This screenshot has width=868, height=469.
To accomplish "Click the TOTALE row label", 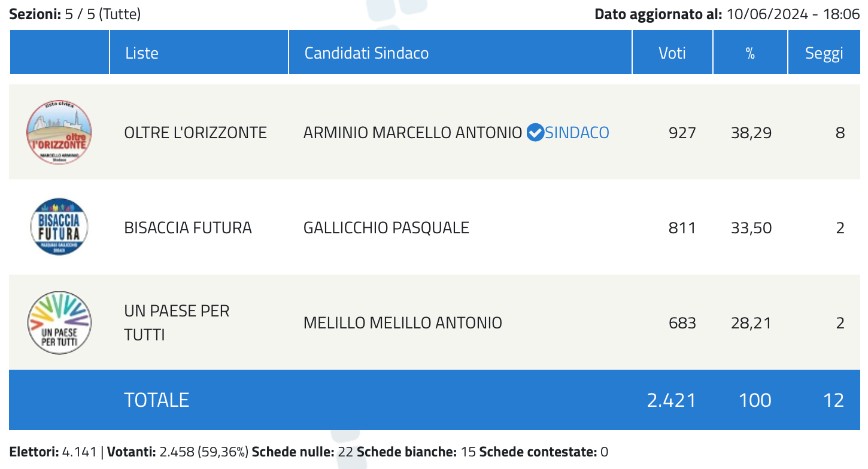I will 156,400.
